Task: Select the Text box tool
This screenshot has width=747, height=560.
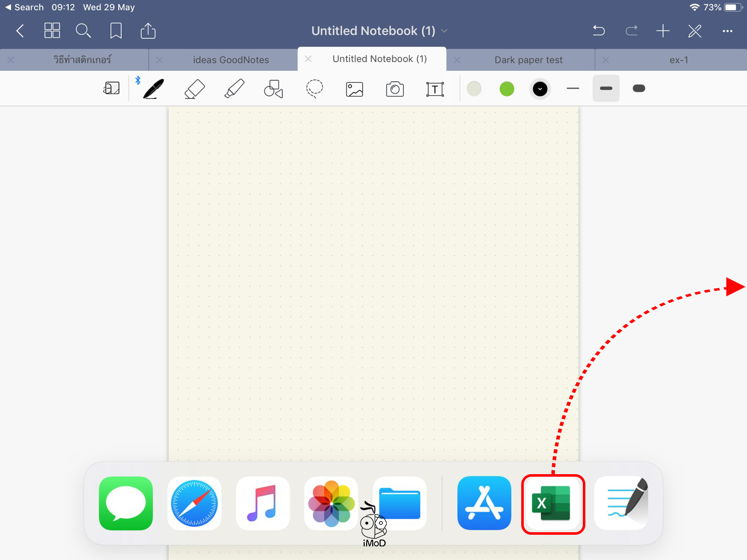Action: (x=434, y=89)
